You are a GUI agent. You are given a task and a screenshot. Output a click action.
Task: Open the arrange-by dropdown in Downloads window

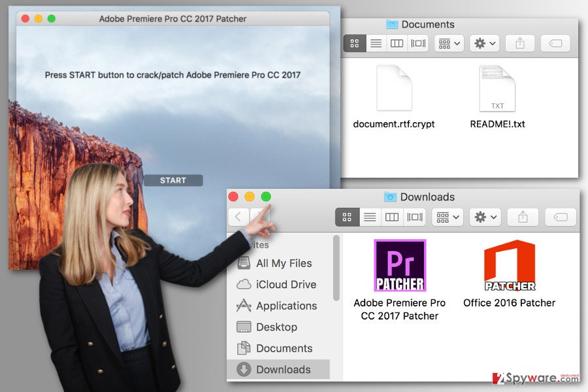[x=448, y=217]
